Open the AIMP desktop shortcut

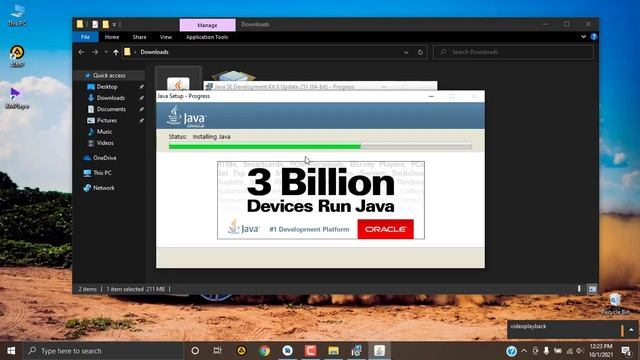[17, 56]
